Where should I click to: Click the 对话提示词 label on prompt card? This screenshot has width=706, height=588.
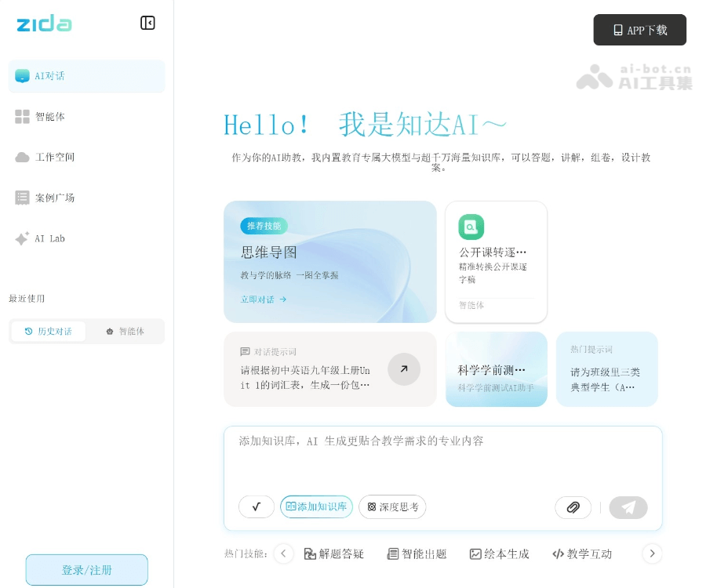268,351
